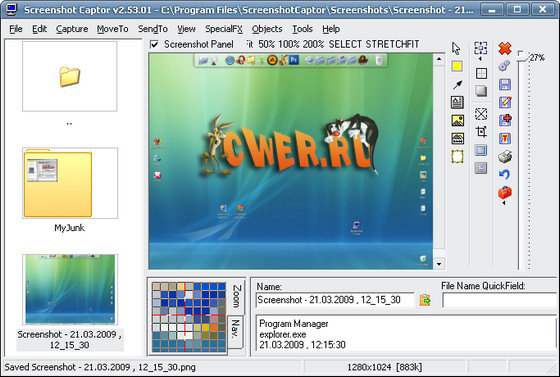The height and width of the screenshot is (377, 560).
Task: Toggle the Screenshot Panel checkbox
Action: click(x=154, y=44)
